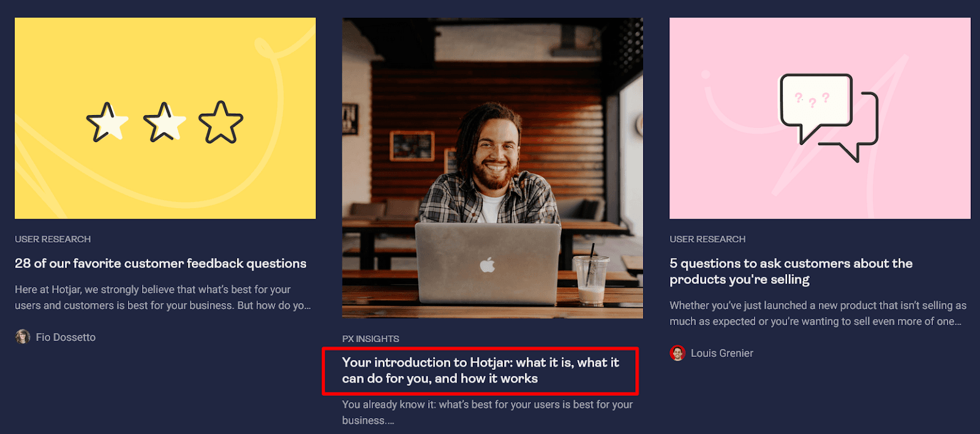Visit author name Fio Dossetto
The width and height of the screenshot is (980, 434).
[x=66, y=337]
